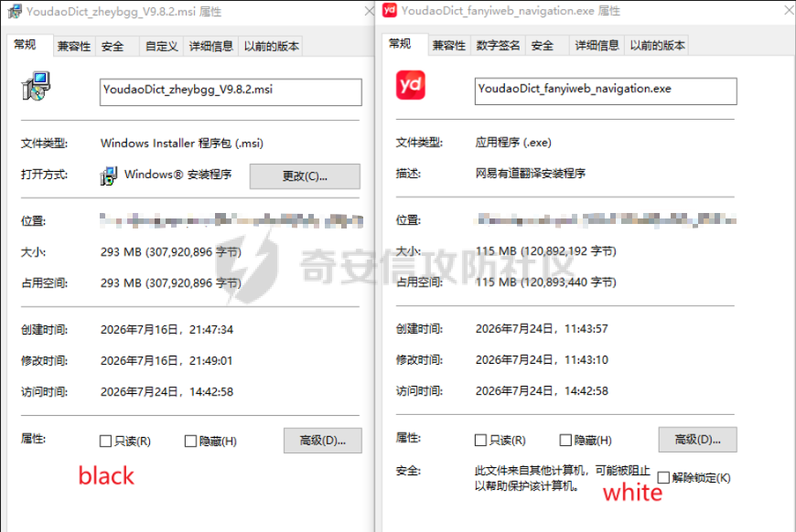Click access time 14:42:58 in exe window
This screenshot has width=796, height=532.
[542, 390]
